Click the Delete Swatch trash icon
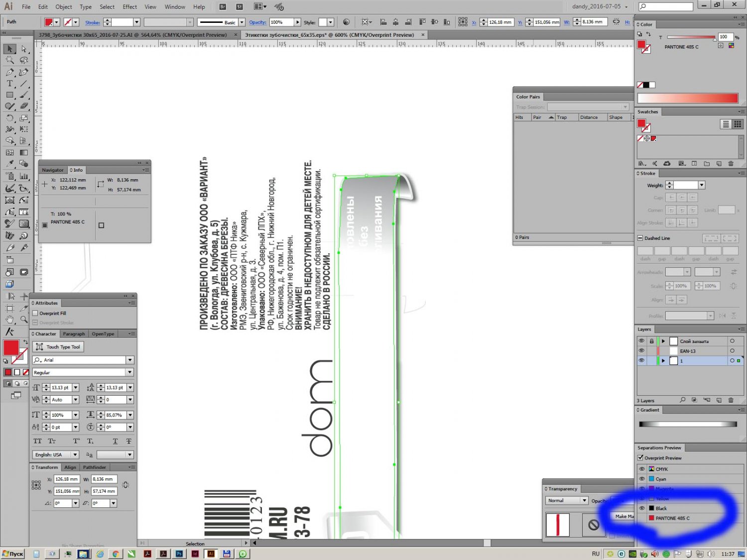Image resolution: width=747 pixels, height=560 pixels. pos(731,163)
